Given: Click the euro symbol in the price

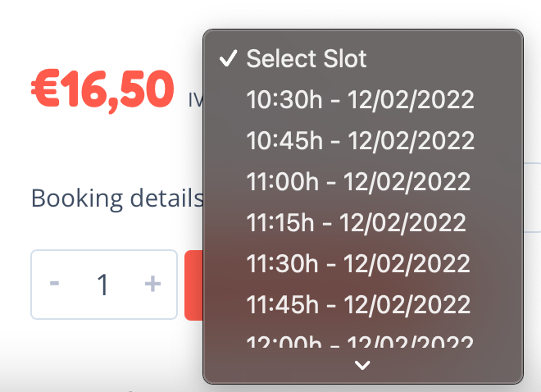Looking at the screenshot, I should tap(45, 89).
